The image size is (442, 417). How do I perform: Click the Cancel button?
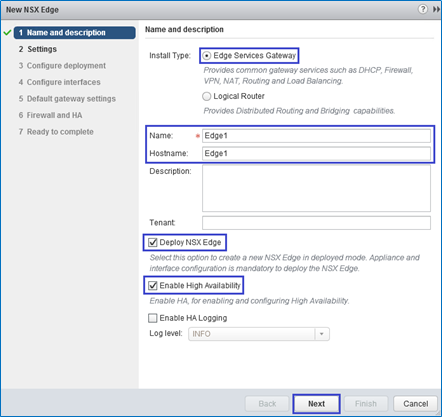tap(415, 404)
